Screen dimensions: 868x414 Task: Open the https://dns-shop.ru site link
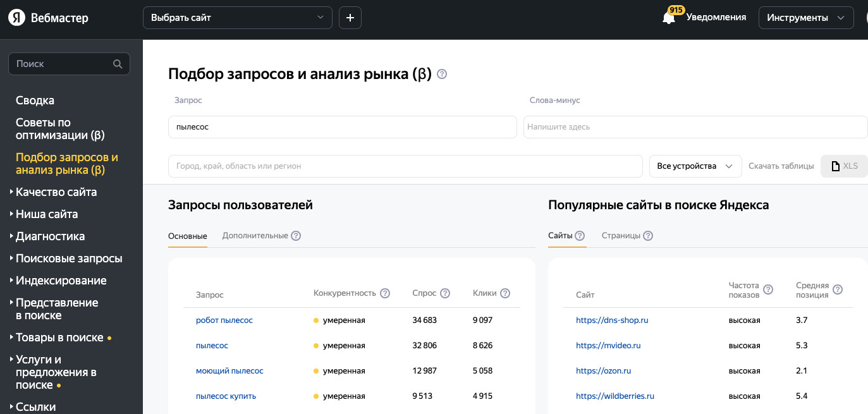pos(612,320)
